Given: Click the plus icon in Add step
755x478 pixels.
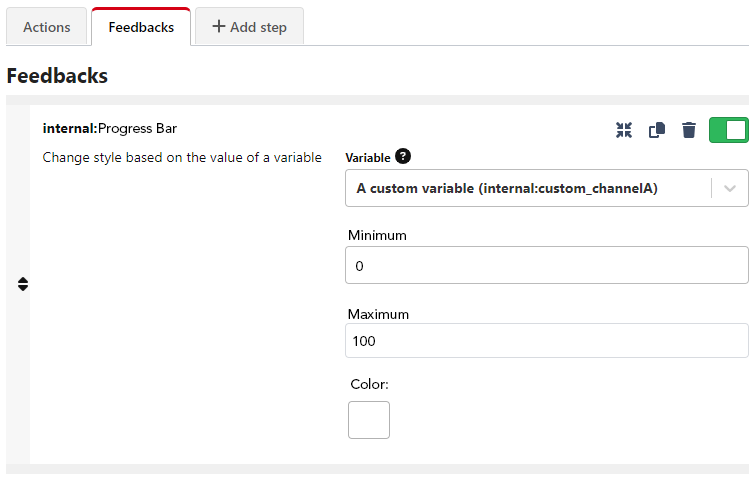Looking at the screenshot, I should point(219,26).
